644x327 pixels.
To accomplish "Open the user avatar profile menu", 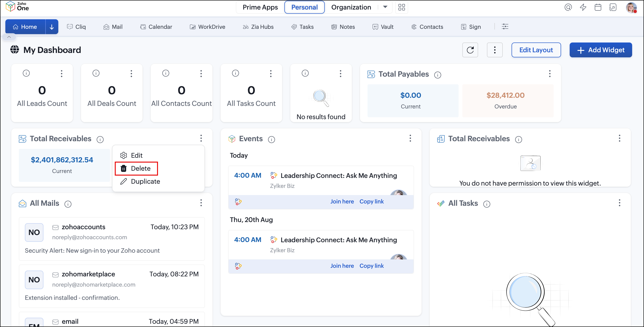I will click(x=631, y=7).
